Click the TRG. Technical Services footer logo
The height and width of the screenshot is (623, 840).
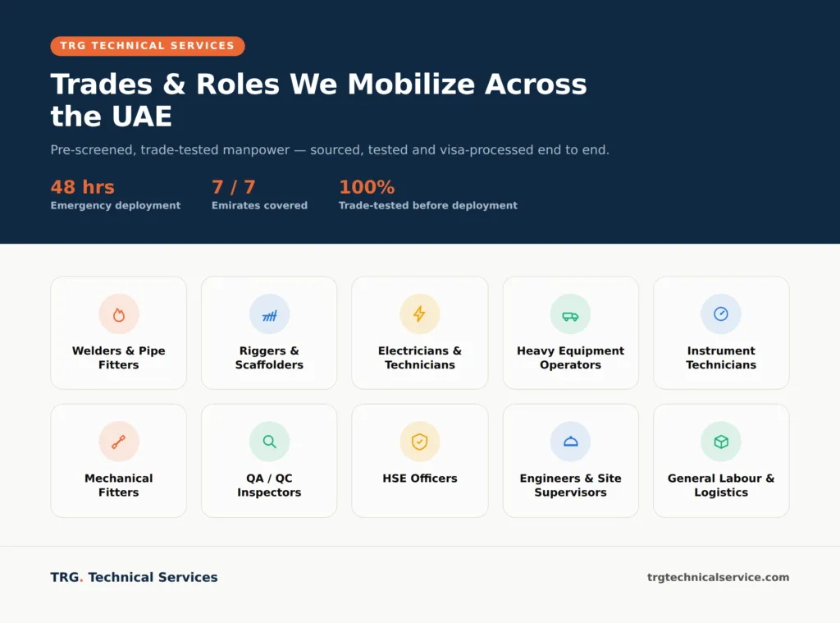coord(134,577)
